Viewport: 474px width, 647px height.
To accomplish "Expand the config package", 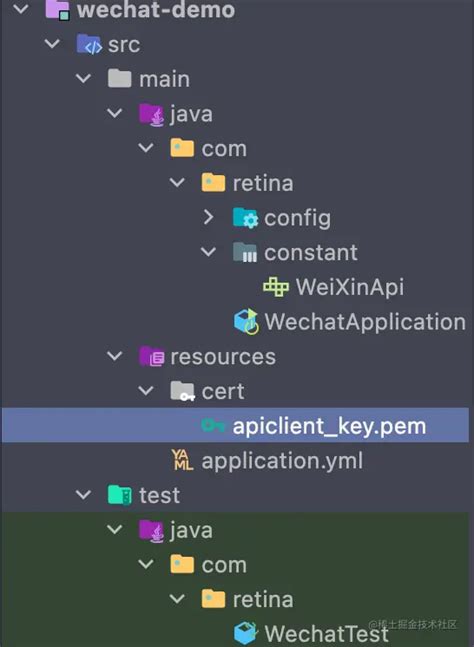I will [208, 217].
